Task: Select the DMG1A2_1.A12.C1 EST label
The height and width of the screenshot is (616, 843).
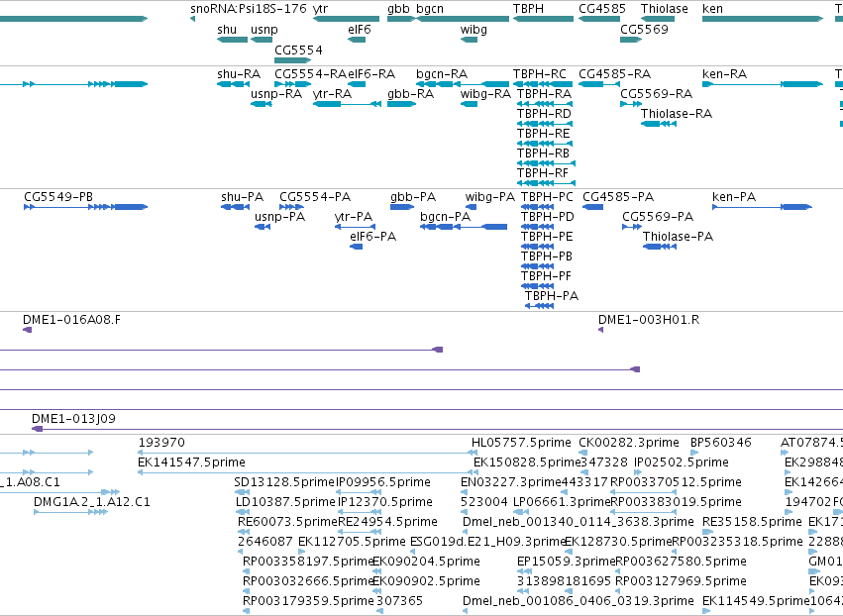Action: click(92, 502)
